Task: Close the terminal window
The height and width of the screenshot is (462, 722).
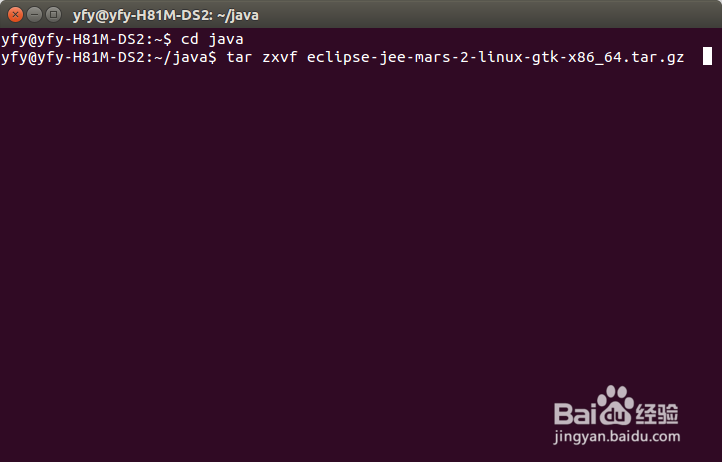Action: (x=15, y=15)
